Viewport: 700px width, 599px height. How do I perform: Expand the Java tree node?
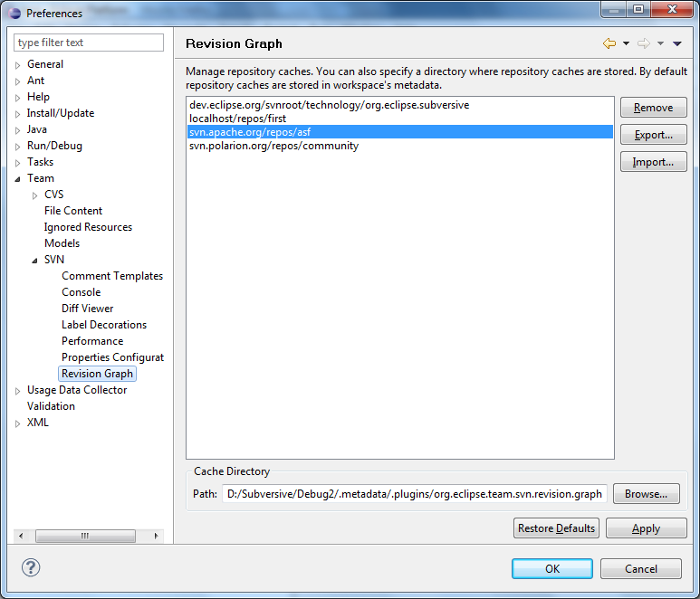(x=18, y=130)
